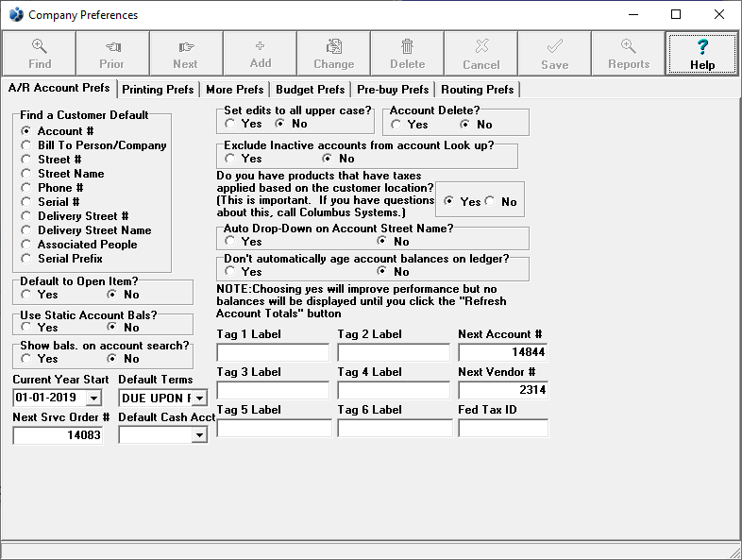This screenshot has width=742, height=560.
Task: Expand the Default Cash Acct dropdown
Action: pyautogui.click(x=199, y=435)
